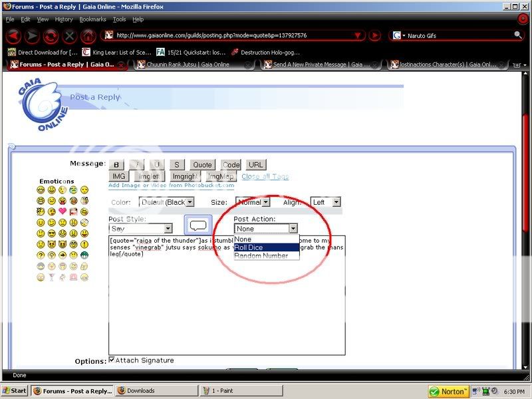Viewport: 532px width, 399px height.
Task: Go to the browser Home icon
Action: [x=88, y=35]
